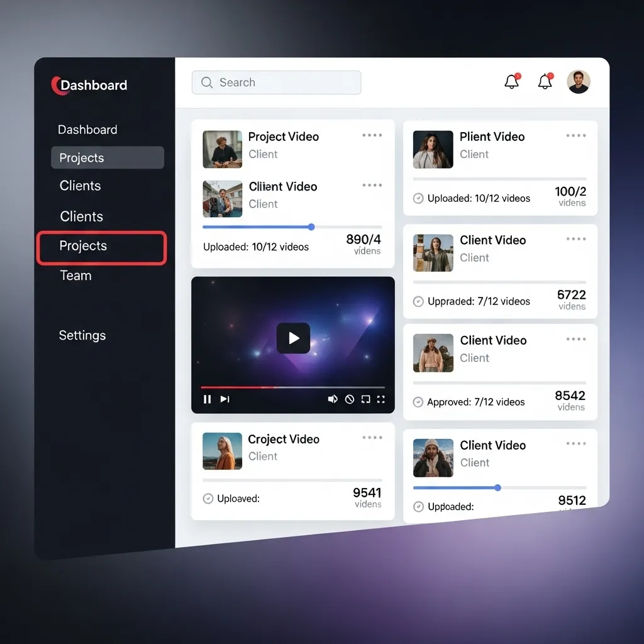644x644 pixels.
Task: Click the check icon beside Approved: 7/12 videos
Action: (x=418, y=402)
